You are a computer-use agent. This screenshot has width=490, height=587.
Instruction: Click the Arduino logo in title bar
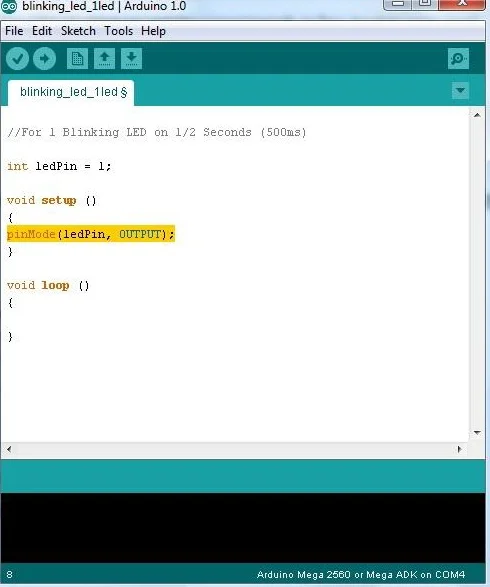[9, 6]
